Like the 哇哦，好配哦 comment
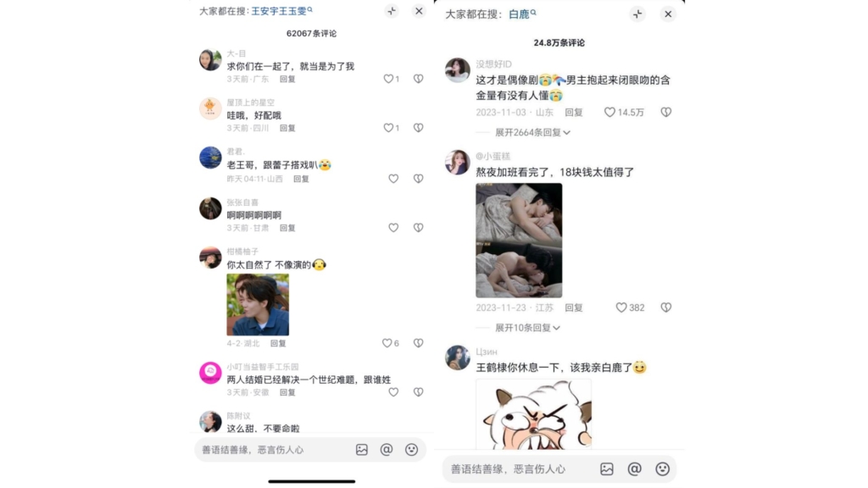The height and width of the screenshot is (488, 868). tap(388, 128)
